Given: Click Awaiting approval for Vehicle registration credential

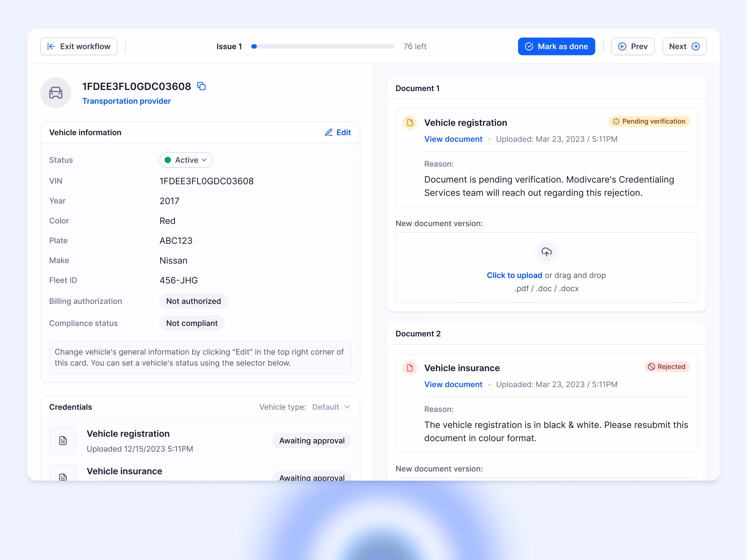Looking at the screenshot, I should click(312, 441).
